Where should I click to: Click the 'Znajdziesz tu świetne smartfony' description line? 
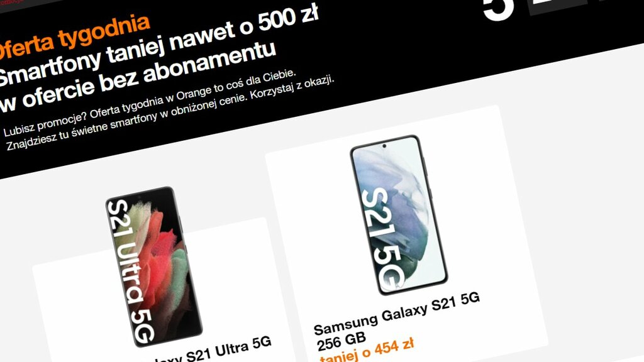coord(111,123)
